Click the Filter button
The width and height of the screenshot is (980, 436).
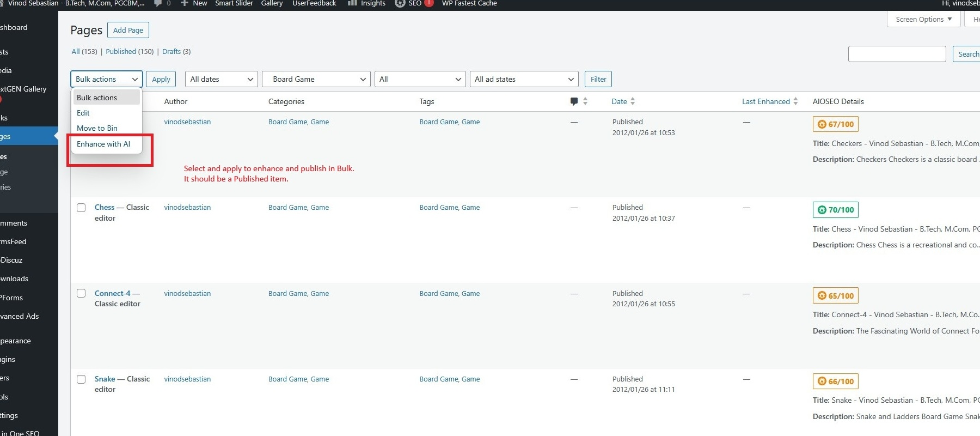click(598, 79)
